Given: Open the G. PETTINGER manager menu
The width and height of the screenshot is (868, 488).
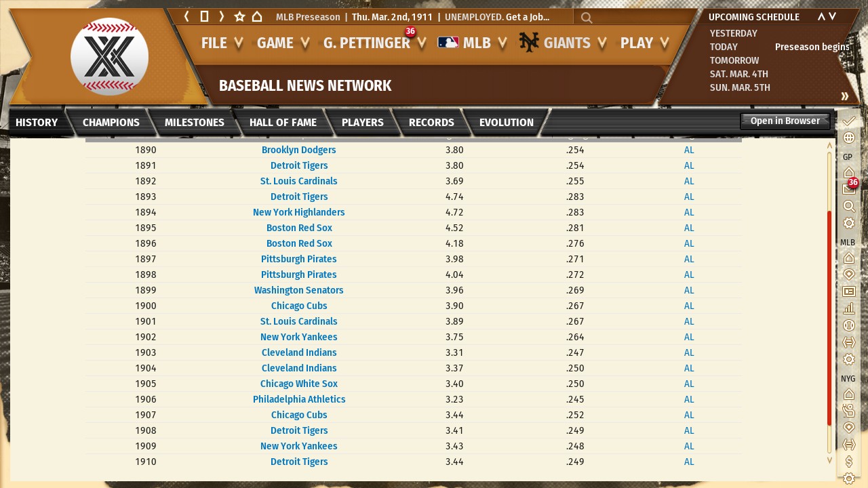Looking at the screenshot, I should click(x=374, y=43).
